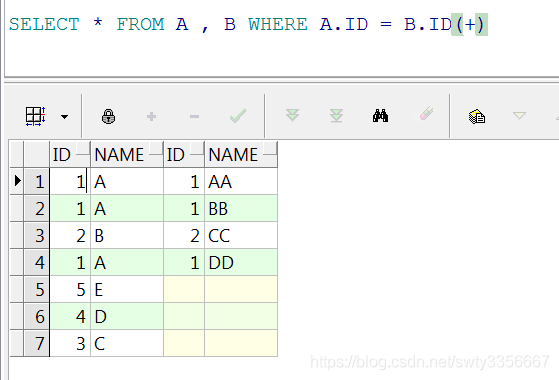This screenshot has height=380, width=559.
Task: Open the first ID column header menu
Action: pyautogui.click(x=82, y=148)
